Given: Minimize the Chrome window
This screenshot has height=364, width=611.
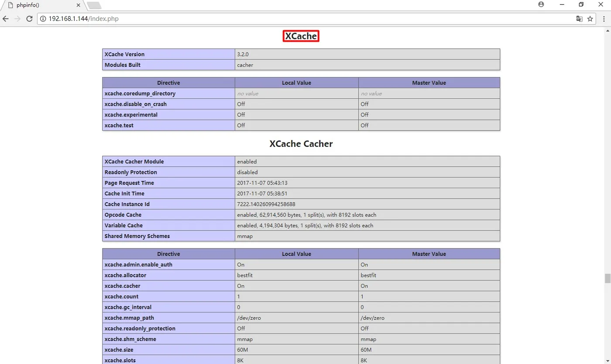Looking at the screenshot, I should 562,4.
